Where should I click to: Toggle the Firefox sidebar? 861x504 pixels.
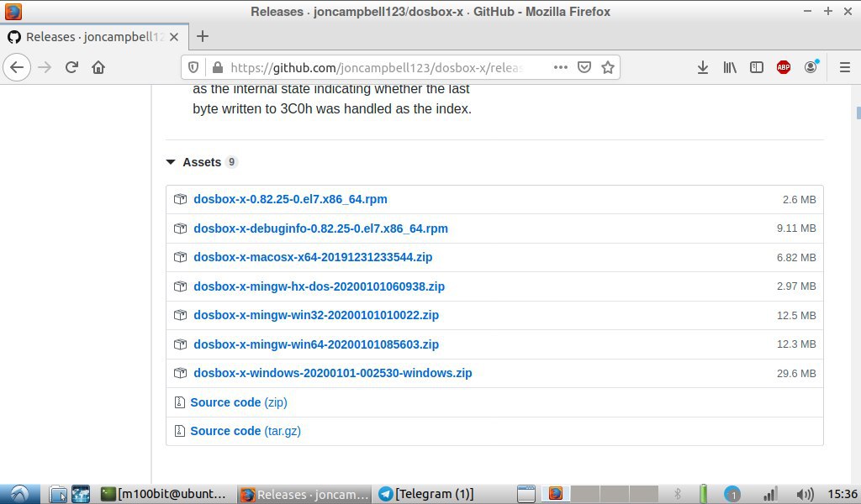click(756, 67)
